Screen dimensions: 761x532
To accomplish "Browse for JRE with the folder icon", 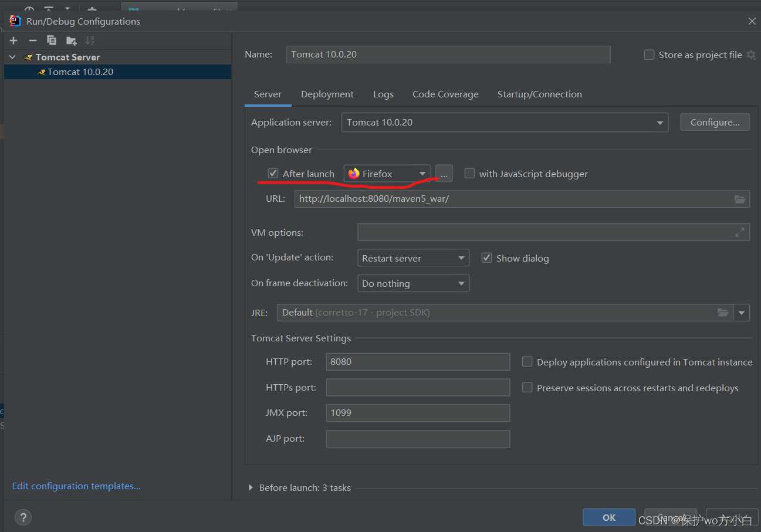I will point(723,313).
